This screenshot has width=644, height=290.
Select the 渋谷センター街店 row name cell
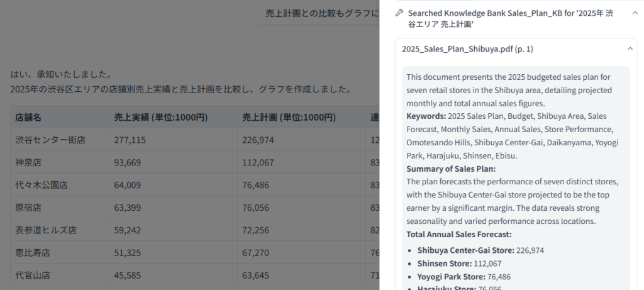pyautogui.click(x=50, y=140)
